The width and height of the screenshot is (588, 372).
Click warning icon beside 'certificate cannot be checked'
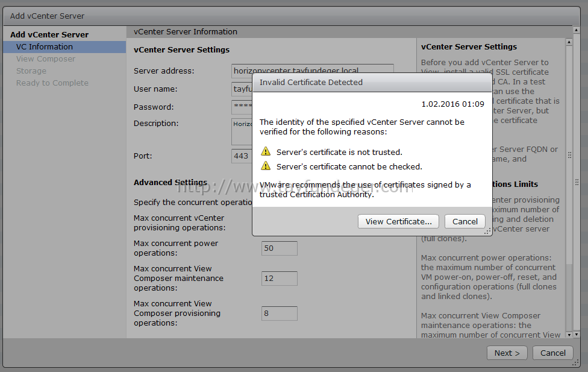[x=266, y=166]
